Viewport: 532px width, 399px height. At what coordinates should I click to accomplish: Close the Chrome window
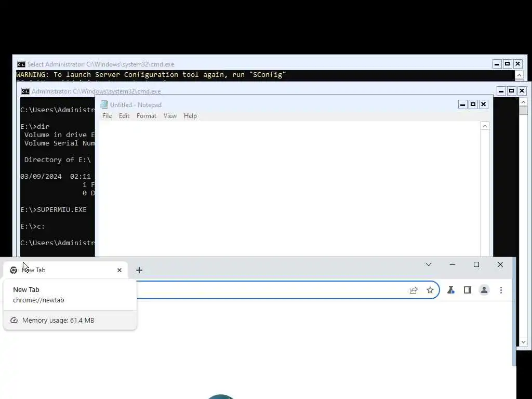click(x=500, y=264)
